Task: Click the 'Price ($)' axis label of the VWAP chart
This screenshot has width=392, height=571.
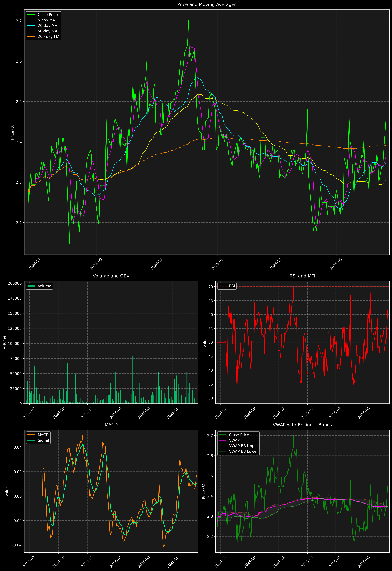Action: [204, 491]
